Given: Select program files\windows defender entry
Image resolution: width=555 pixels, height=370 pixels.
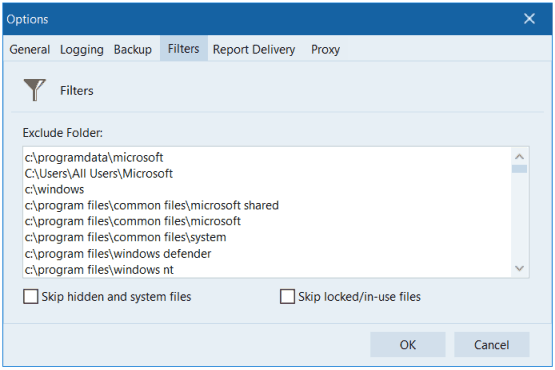Looking at the screenshot, I should 118,254.
